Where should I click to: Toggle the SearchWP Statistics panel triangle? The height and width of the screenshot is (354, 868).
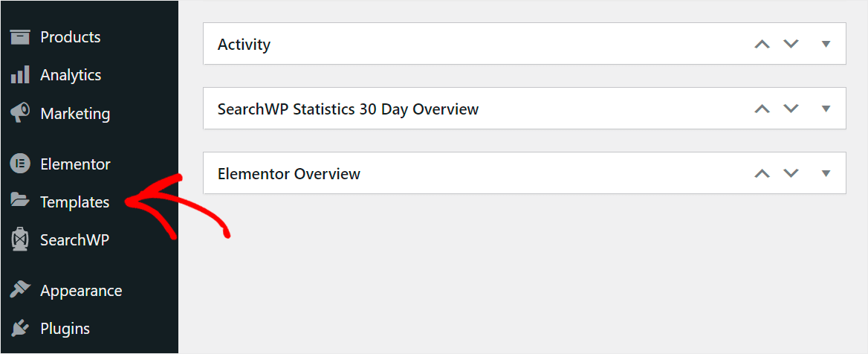(x=825, y=109)
